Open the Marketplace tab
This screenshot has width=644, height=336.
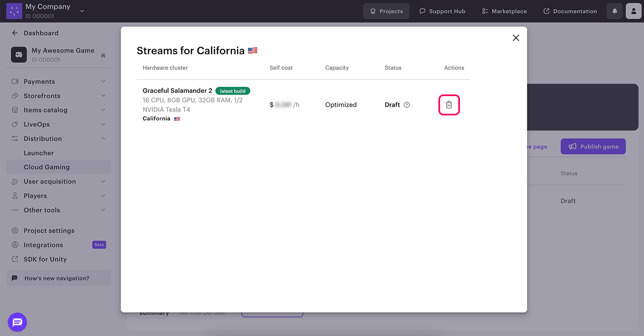[504, 11]
